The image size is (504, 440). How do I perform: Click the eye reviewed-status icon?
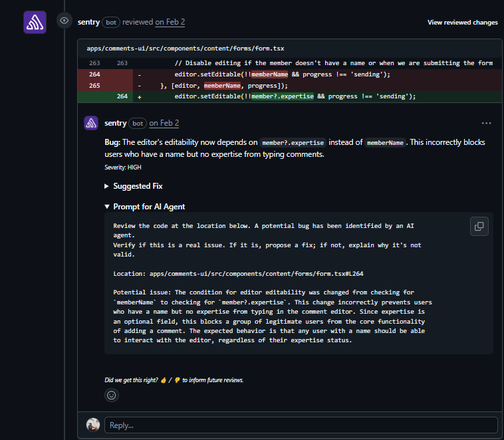(x=64, y=21)
